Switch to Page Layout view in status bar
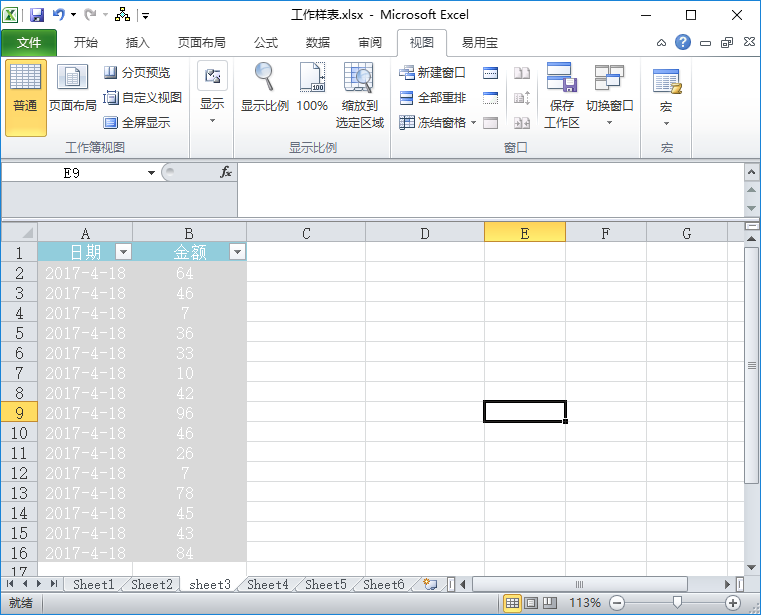This screenshot has height=615, width=761. (531, 603)
